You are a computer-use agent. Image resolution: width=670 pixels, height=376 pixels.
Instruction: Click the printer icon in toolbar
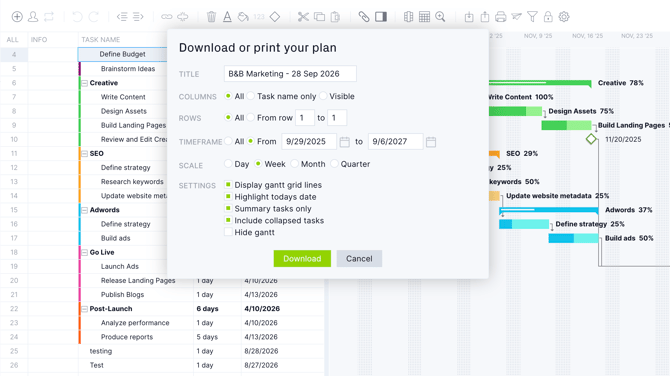coord(501,17)
